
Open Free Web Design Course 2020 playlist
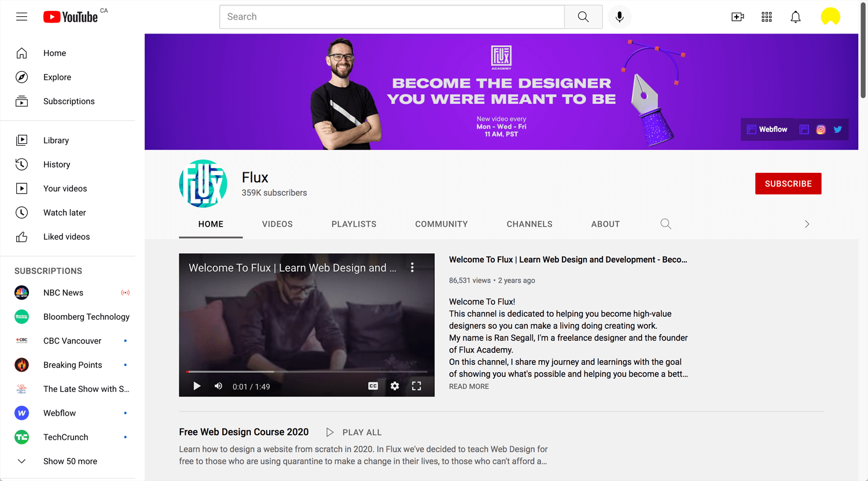click(x=244, y=432)
